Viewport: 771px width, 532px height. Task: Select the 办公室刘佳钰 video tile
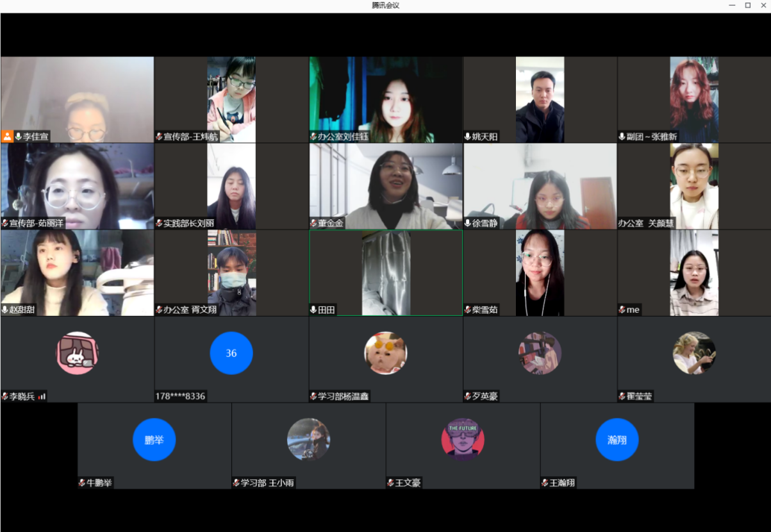[385, 99]
